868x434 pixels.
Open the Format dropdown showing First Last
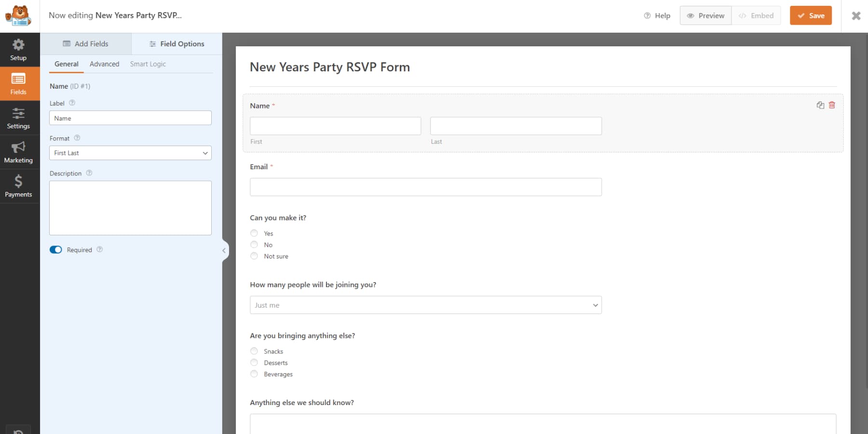click(x=130, y=153)
